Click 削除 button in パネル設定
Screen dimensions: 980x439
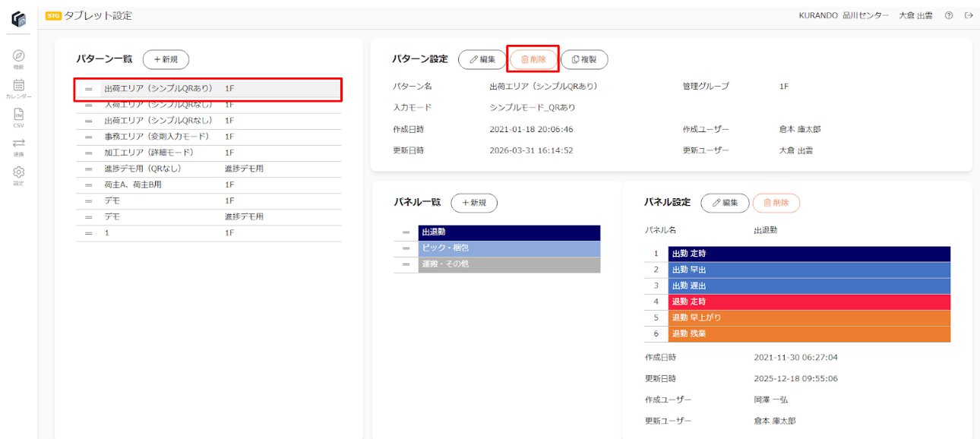[776, 203]
